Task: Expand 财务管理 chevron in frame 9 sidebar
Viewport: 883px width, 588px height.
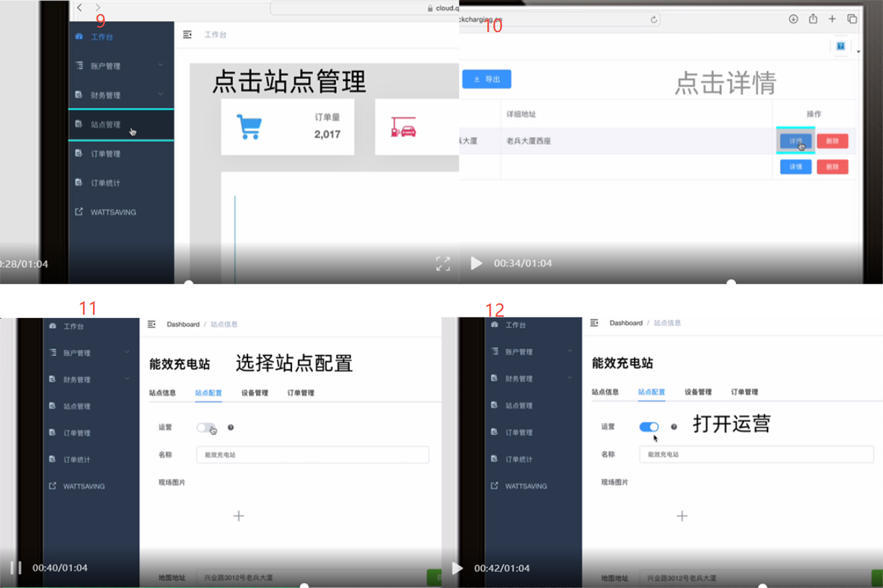Action: (160, 95)
